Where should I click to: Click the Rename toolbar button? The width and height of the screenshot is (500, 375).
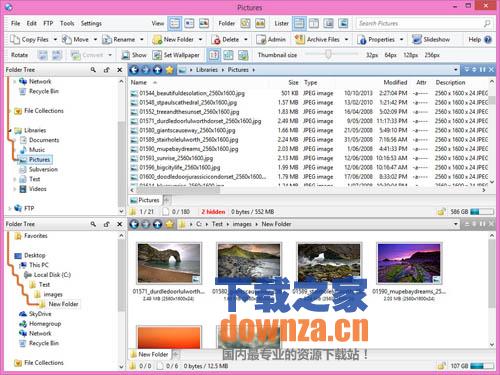point(118,40)
